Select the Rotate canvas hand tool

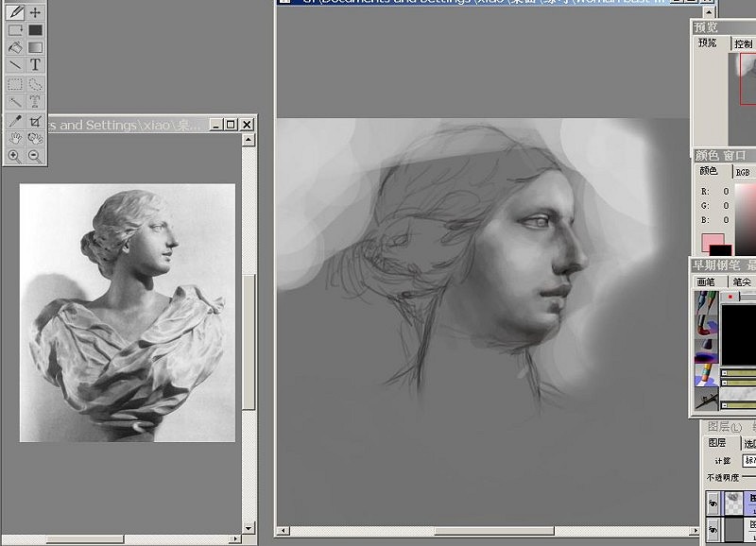pos(35,138)
